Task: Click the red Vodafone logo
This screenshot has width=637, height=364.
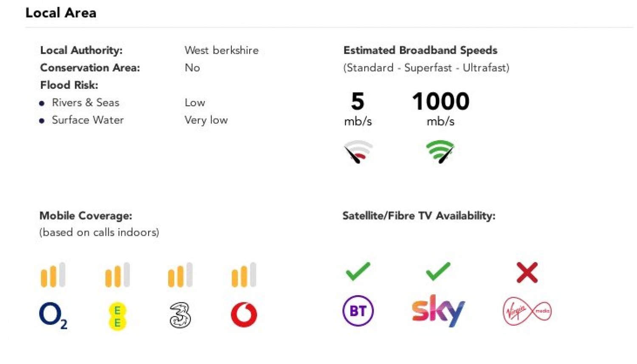Action: pos(244,315)
